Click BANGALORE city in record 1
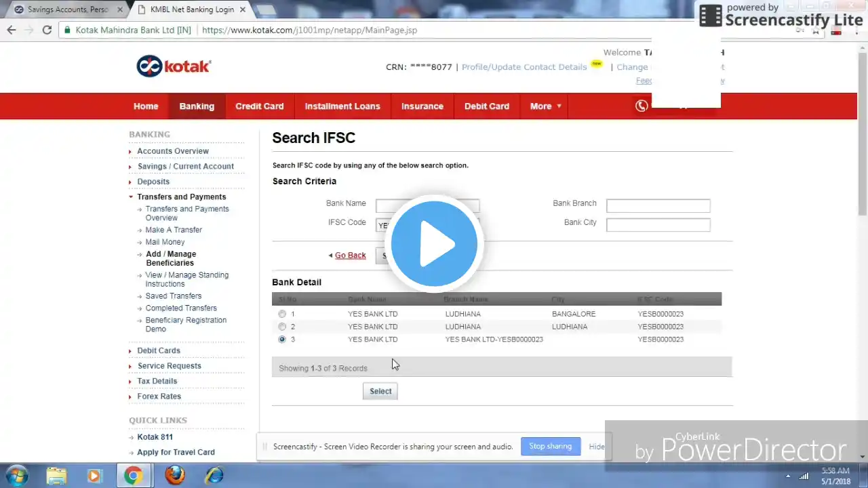This screenshot has height=488, width=868. tap(574, 314)
